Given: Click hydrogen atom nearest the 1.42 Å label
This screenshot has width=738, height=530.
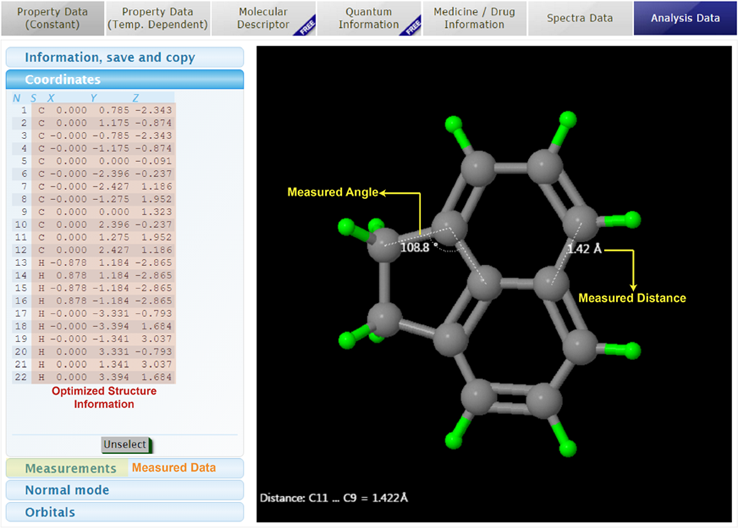Looking at the screenshot, I should click(x=633, y=219).
